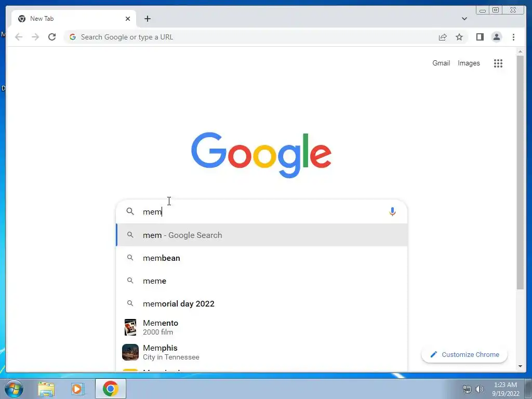Bookmark this tab with the star icon
The width and height of the screenshot is (532, 399).
pos(459,37)
